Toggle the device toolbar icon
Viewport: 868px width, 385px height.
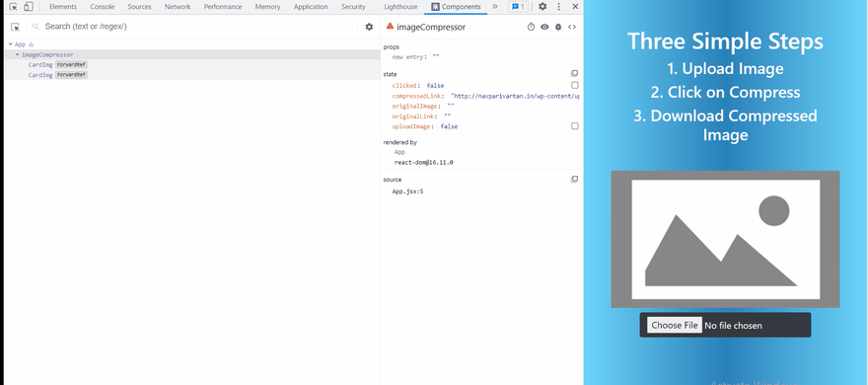click(29, 7)
